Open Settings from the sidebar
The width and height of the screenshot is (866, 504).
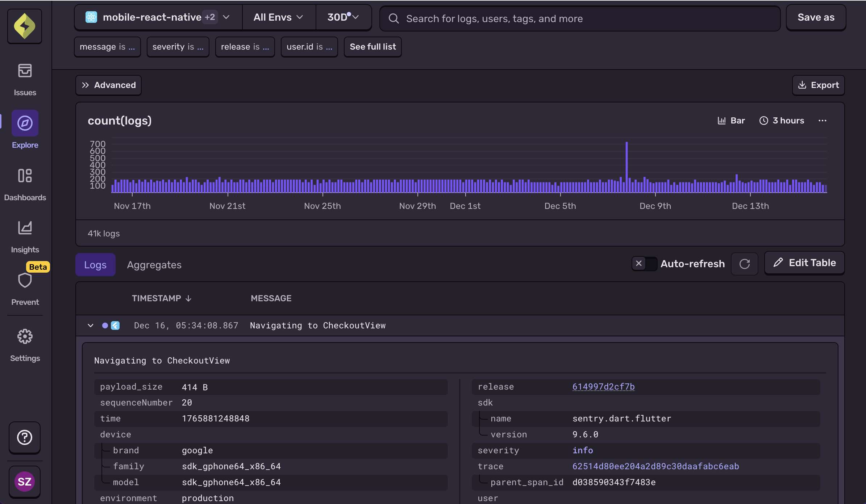(25, 345)
